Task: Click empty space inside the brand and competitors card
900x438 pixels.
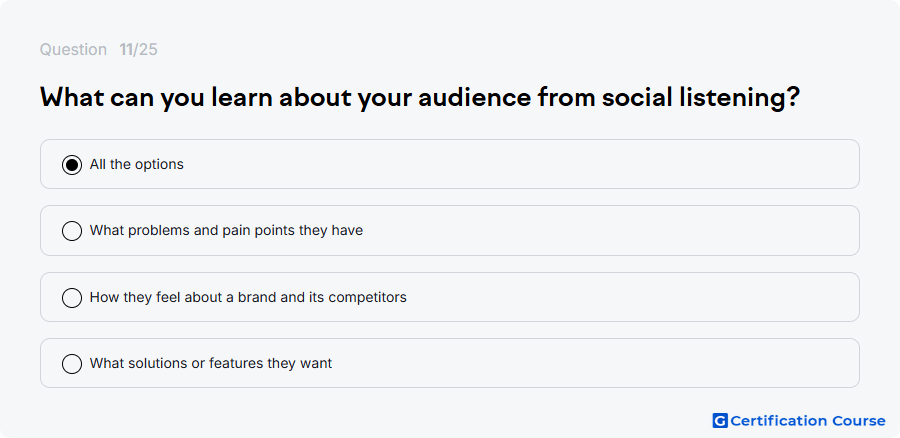Action: click(x=631, y=297)
